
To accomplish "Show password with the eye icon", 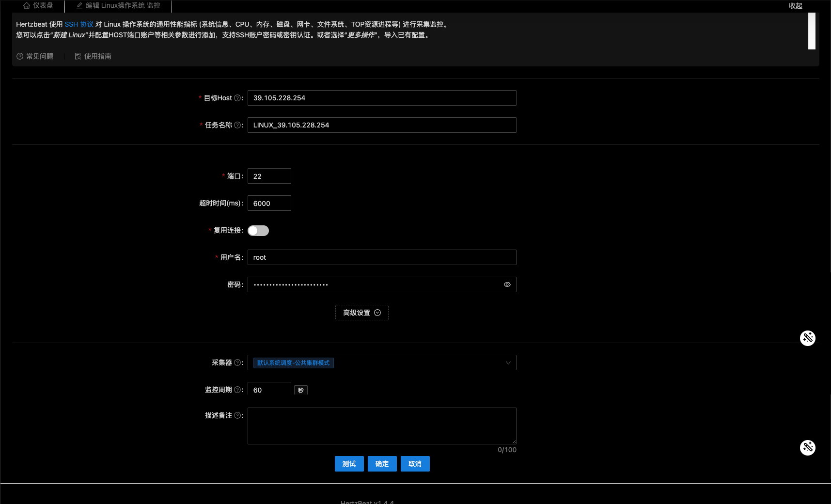I will click(507, 284).
